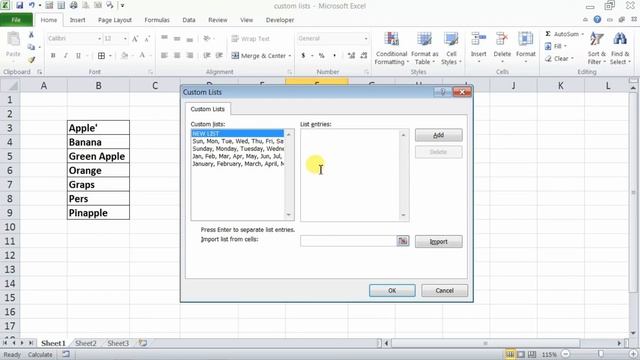Screen dimensions: 640x360
Task: Click AutoSum sigma icon
Action: click(x=548, y=34)
